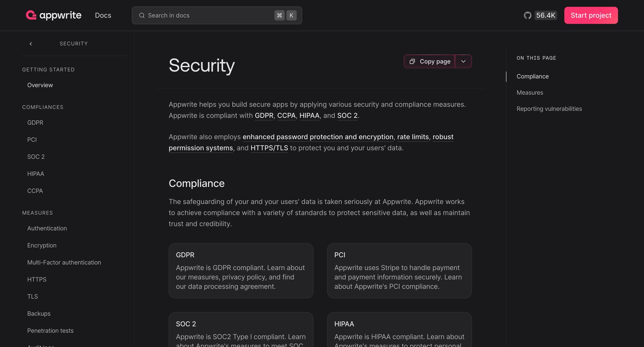Viewport: 644px width, 347px height.
Task: Open the HTTPS/TLS link
Action: [269, 148]
